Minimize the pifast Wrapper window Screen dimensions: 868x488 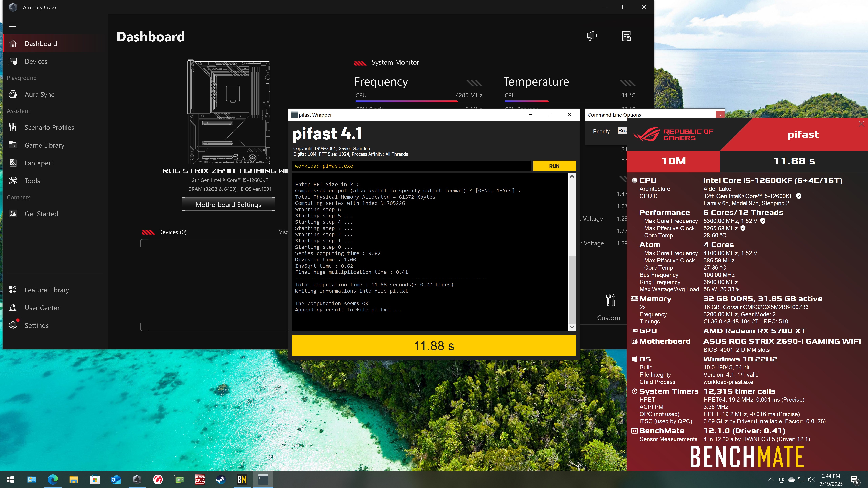530,115
